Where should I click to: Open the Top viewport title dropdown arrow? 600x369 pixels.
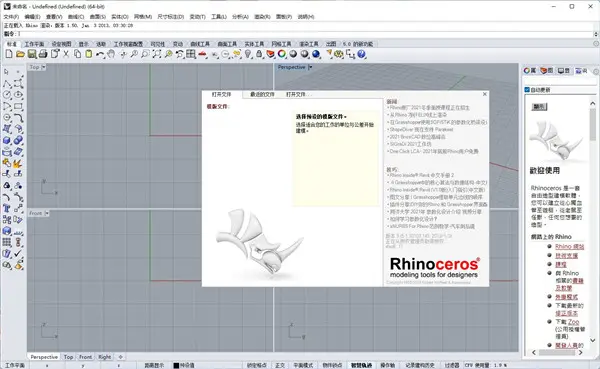pos(43,67)
